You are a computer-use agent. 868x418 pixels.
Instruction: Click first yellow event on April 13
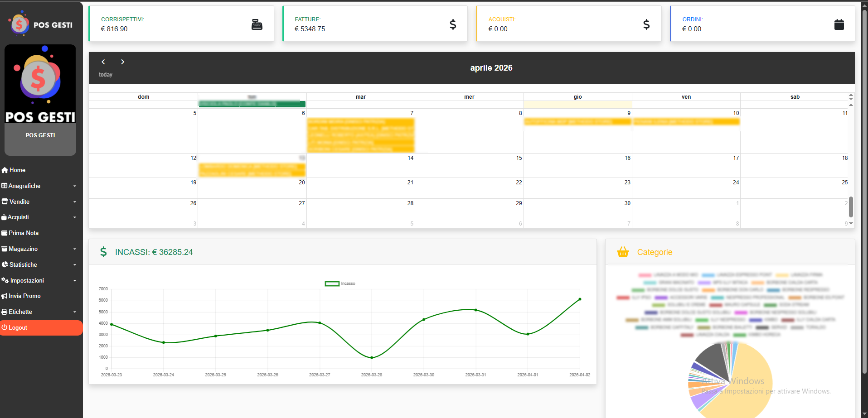(252, 167)
